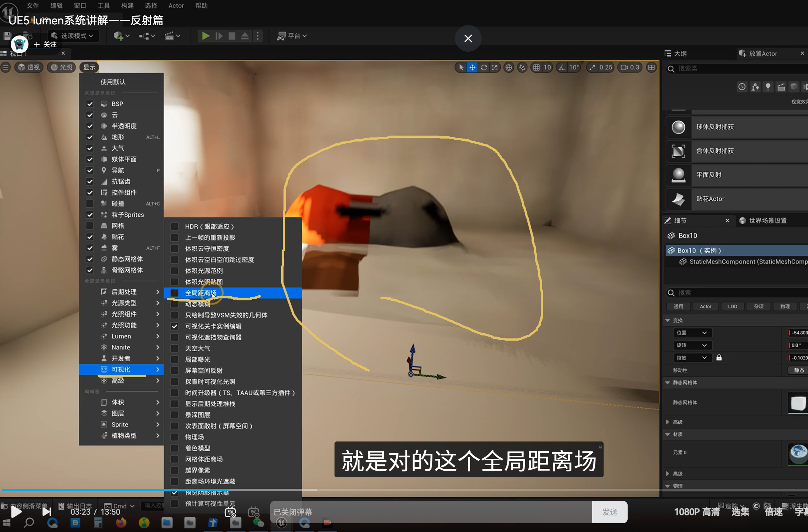This screenshot has width=808, height=532.
Task: Toggle rotation angle snapping icon
Action: 562,67
